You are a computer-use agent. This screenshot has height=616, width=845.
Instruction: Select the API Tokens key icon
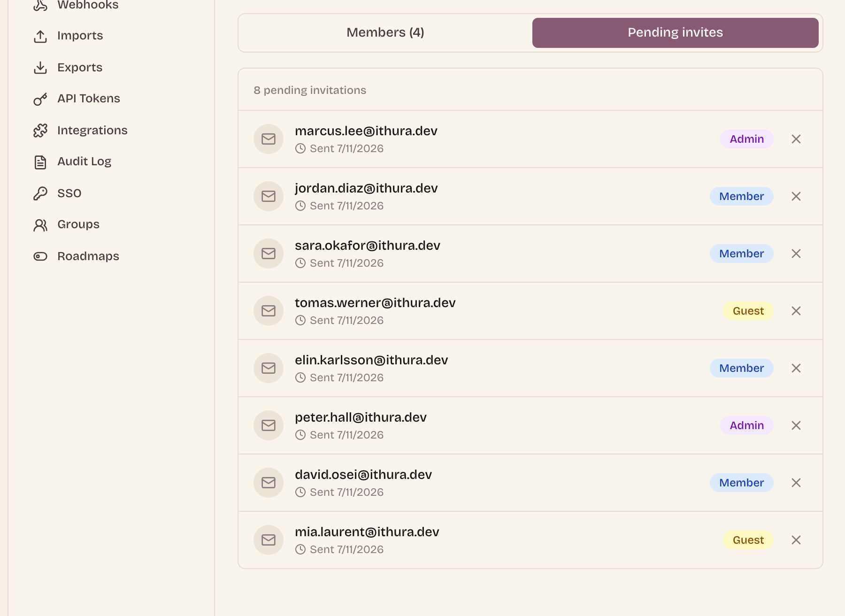(40, 99)
